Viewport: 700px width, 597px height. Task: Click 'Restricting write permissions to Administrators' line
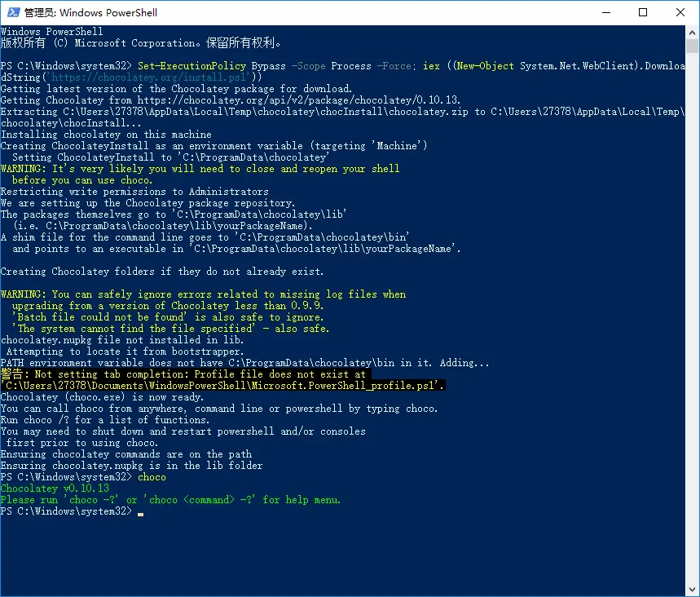[134, 192]
